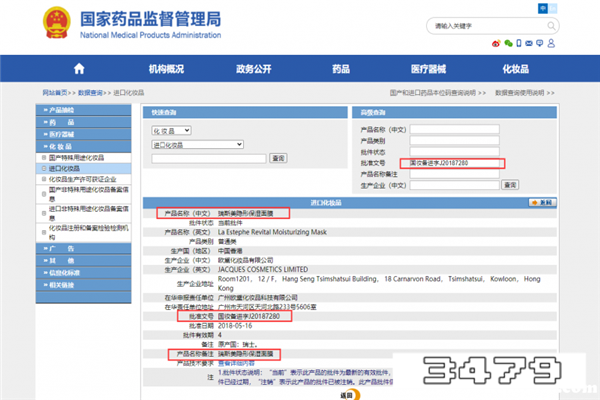This screenshot has height=400, width=600.
Task: Click the home icon in navigation bar
Action: coord(79,68)
